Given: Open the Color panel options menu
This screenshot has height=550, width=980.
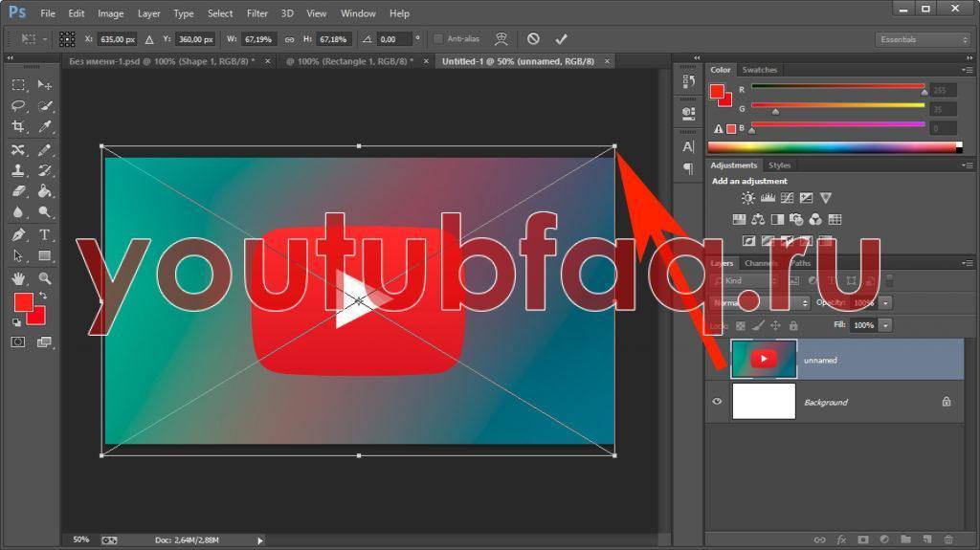Looking at the screenshot, I should click(968, 70).
